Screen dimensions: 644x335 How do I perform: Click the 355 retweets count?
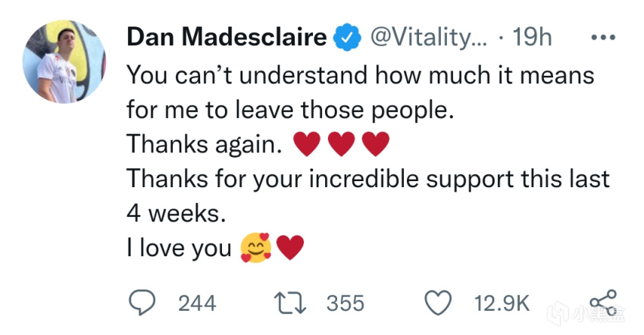click(345, 304)
